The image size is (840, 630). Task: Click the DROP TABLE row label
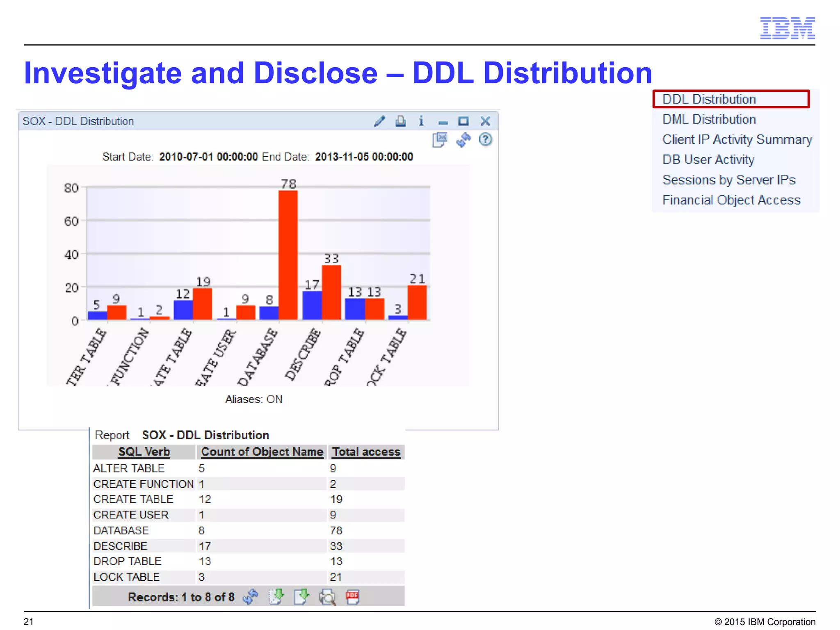coord(127,561)
